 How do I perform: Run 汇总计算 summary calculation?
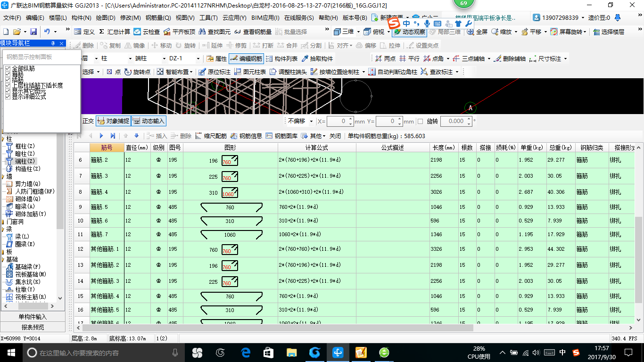114,32
